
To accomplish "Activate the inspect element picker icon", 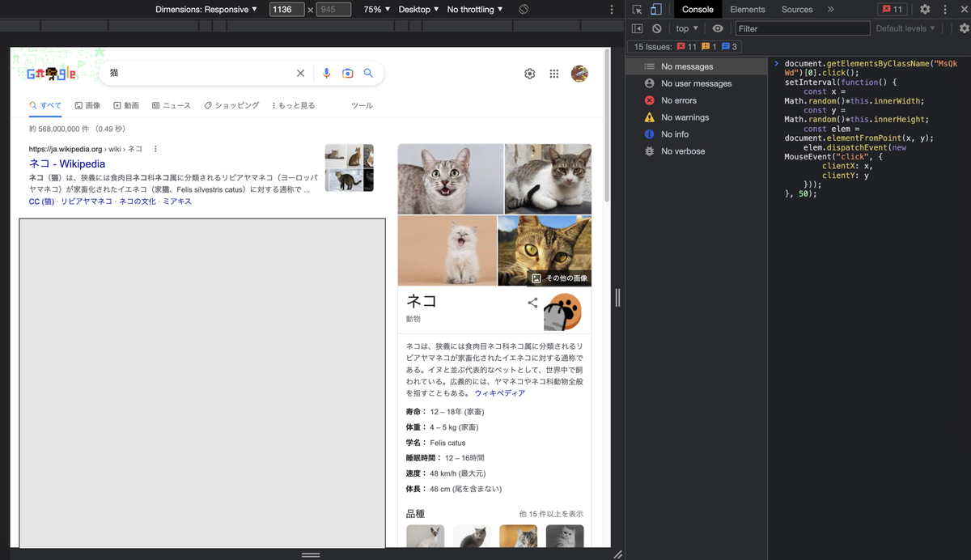I will 638,10.
